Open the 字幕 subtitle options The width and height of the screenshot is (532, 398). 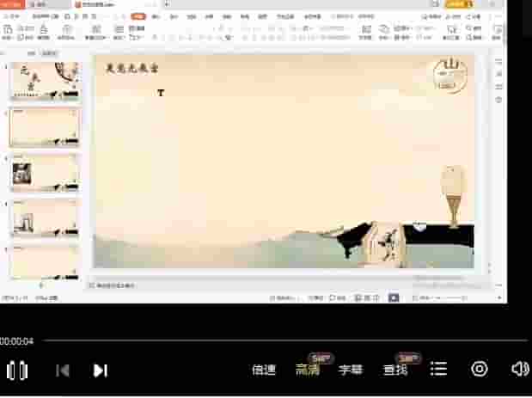(x=351, y=370)
